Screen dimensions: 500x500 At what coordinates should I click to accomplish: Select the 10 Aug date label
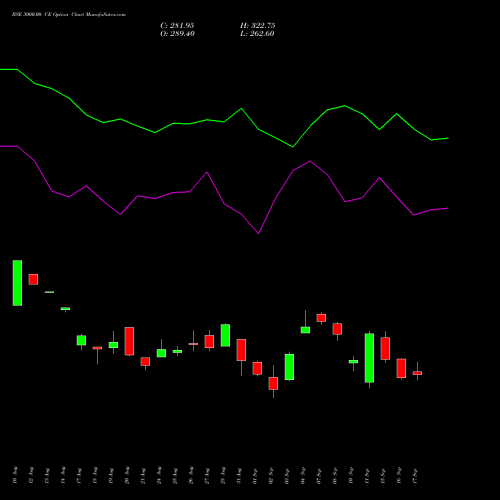pyautogui.click(x=15, y=475)
